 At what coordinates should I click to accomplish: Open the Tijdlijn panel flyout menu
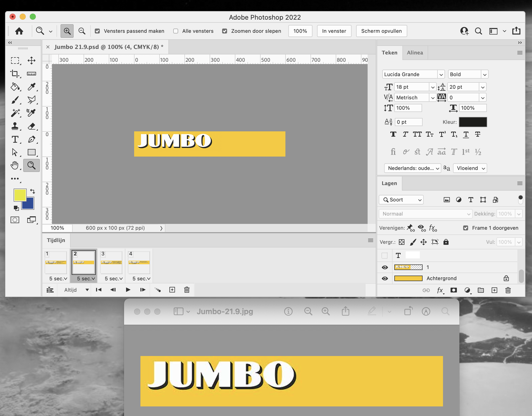pyautogui.click(x=370, y=240)
